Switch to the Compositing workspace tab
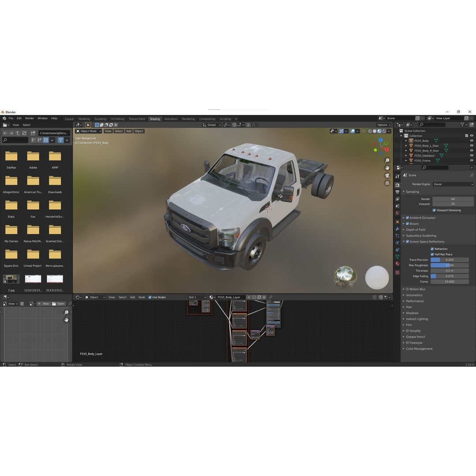The width and height of the screenshot is (476, 476). tap(207, 119)
